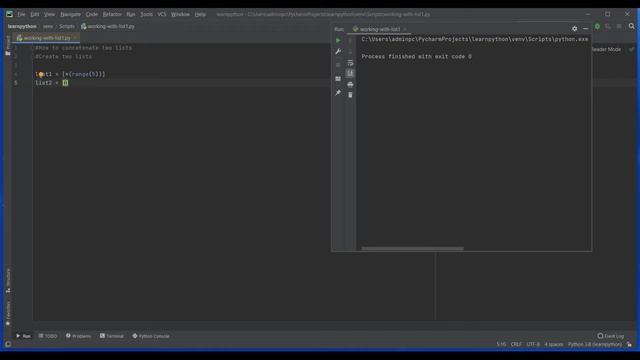Toggle scroll to end icon in Run panel
The width and height of the screenshot is (640, 360).
pos(350,73)
